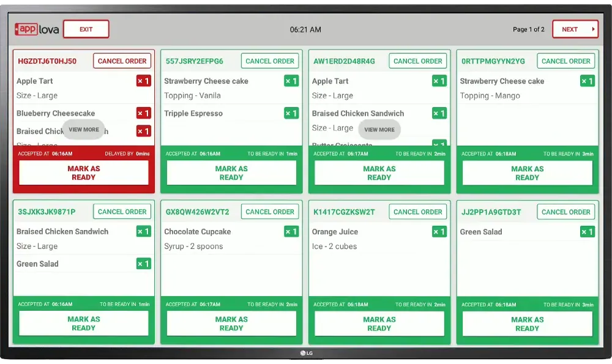Cancel order 557JSRY2EFPG6
612x364 pixels.
tap(270, 61)
